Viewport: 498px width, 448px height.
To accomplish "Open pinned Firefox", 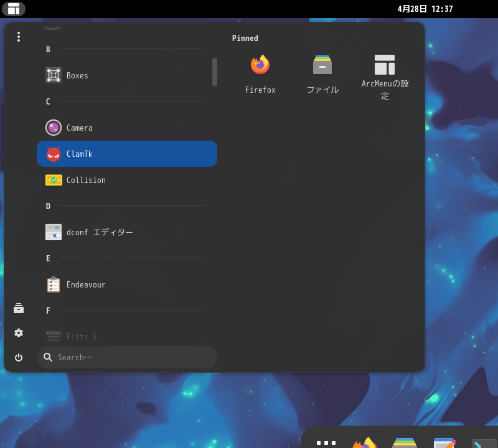I will (260, 74).
